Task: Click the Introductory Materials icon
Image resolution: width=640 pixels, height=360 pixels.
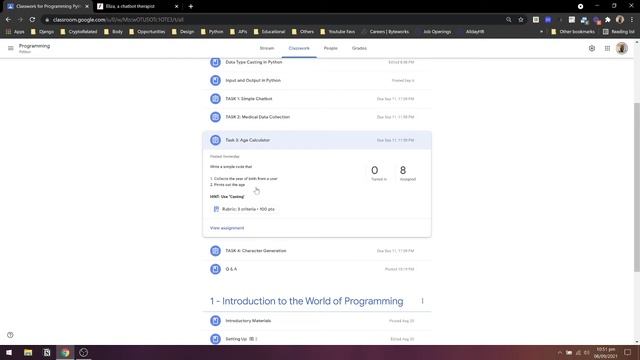Action: pyautogui.click(x=215, y=321)
